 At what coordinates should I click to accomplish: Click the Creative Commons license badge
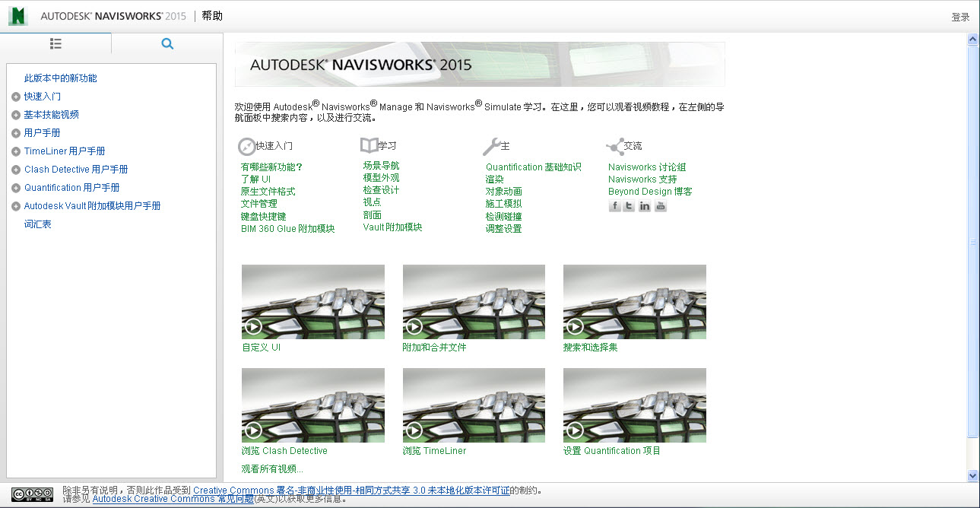point(33,494)
